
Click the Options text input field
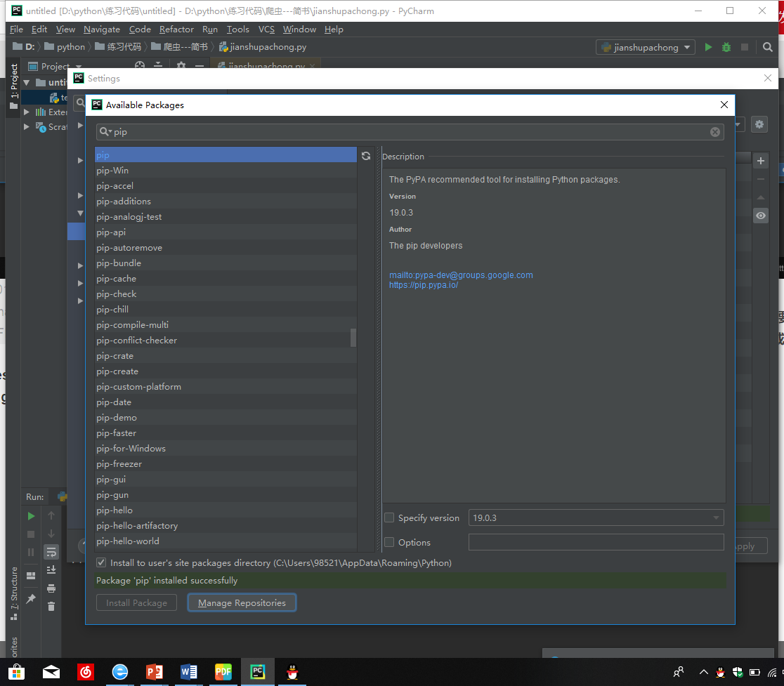tap(596, 542)
